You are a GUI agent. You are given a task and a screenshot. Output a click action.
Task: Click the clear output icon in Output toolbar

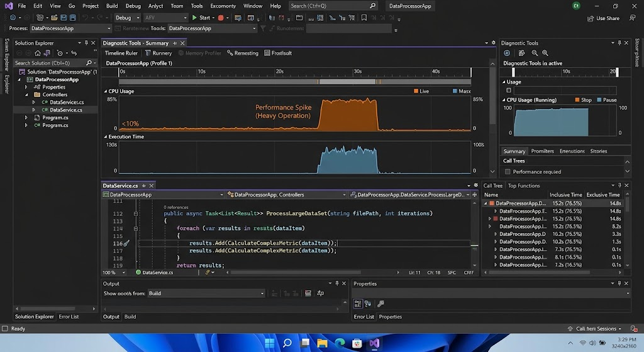(x=308, y=293)
